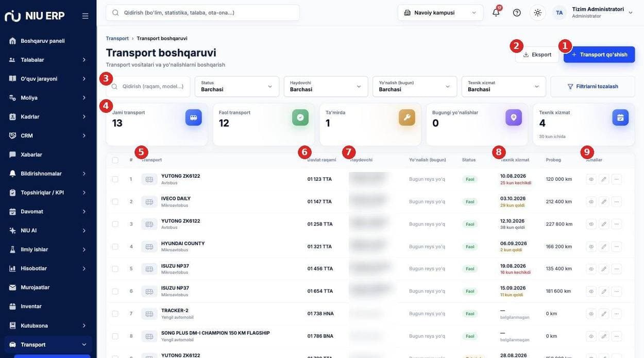Edit pencil icon for 01 738 HNA row
The width and height of the screenshot is (644, 358).
[604, 314]
